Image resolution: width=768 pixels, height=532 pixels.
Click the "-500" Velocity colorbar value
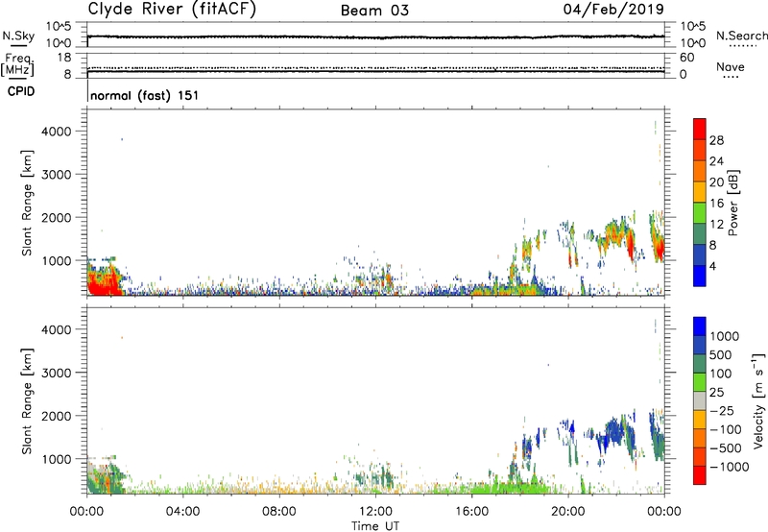pos(725,448)
